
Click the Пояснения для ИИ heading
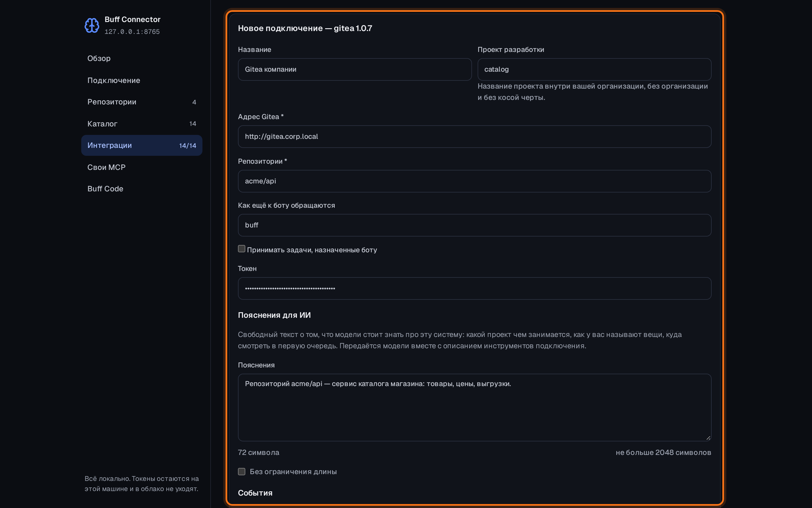tap(274, 315)
